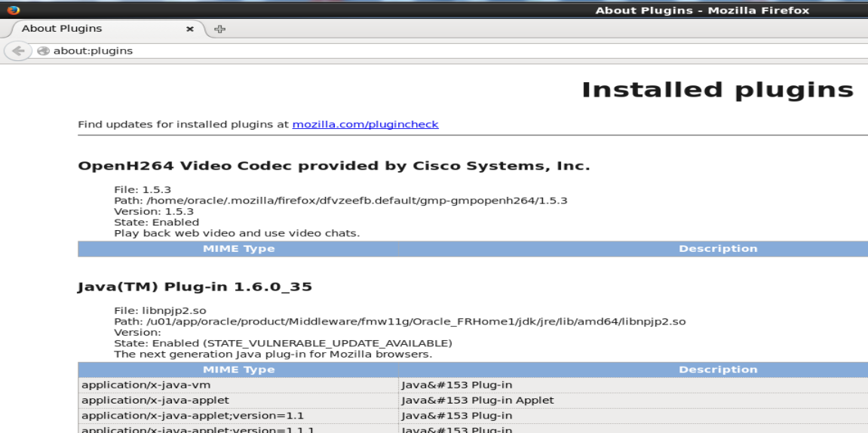The height and width of the screenshot is (433, 868).
Task: Click the OpenH264 path line ending gmp-gmpopenh264/1.5.3
Action: (340, 201)
